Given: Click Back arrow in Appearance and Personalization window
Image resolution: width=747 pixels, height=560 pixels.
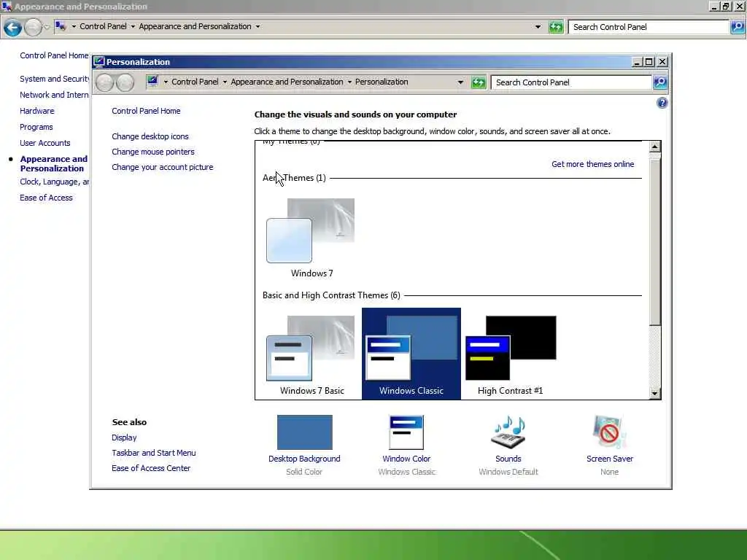Looking at the screenshot, I should coord(12,28).
